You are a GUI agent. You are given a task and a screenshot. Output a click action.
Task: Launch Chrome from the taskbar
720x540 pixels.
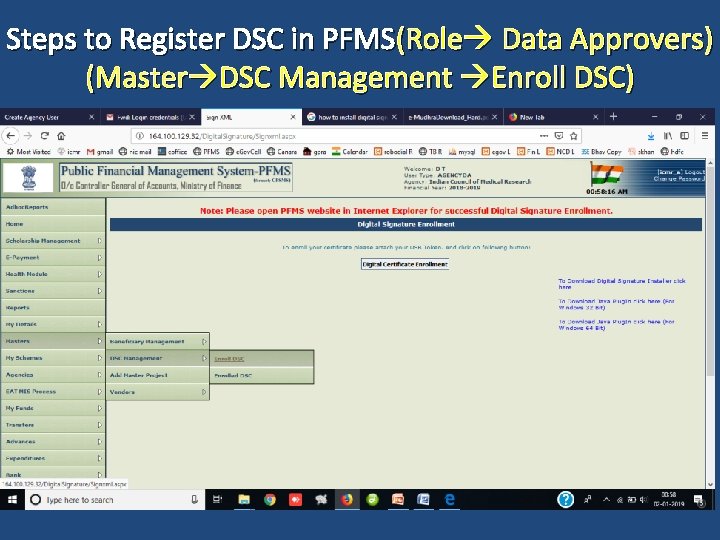(270, 500)
